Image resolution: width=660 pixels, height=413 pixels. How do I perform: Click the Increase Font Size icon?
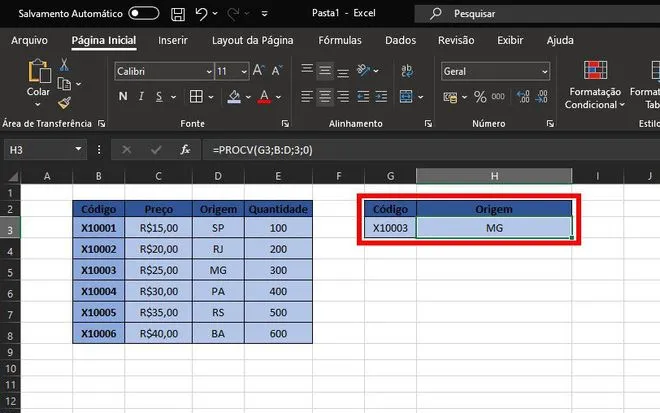[x=259, y=71]
